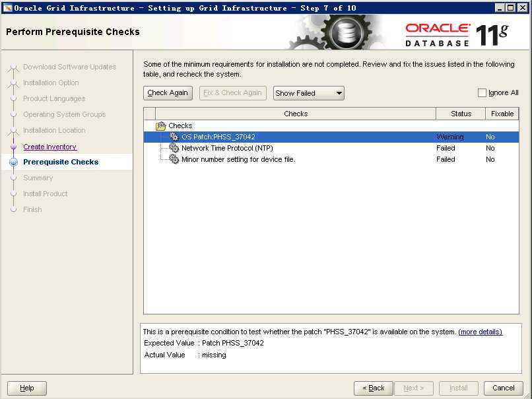This screenshot has height=399, width=532.
Task: Click the Status column header
Action: [461, 114]
